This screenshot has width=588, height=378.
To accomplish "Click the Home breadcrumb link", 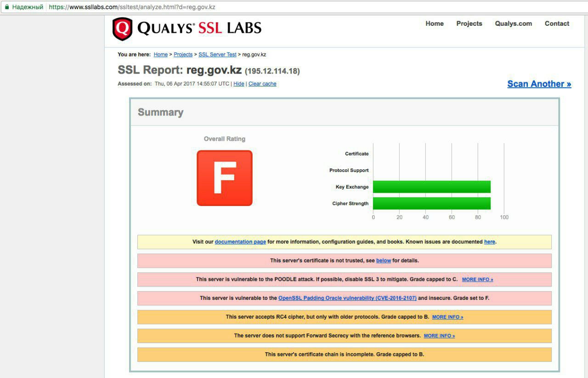I will [x=161, y=54].
